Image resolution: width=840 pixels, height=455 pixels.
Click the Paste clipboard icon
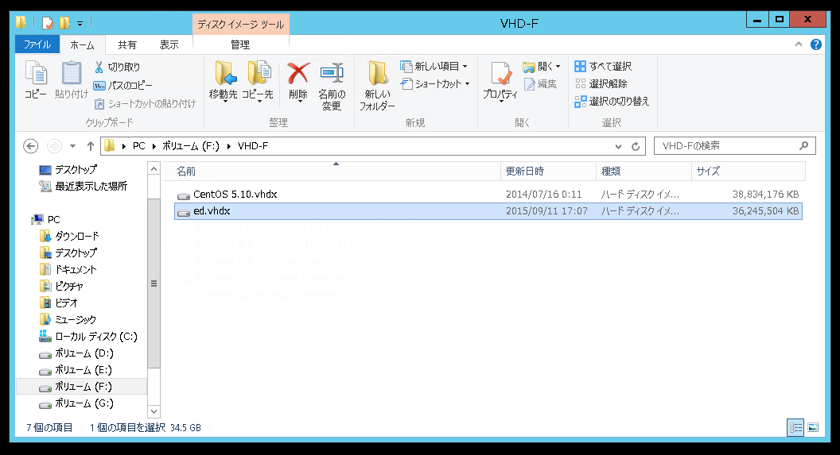(71, 79)
